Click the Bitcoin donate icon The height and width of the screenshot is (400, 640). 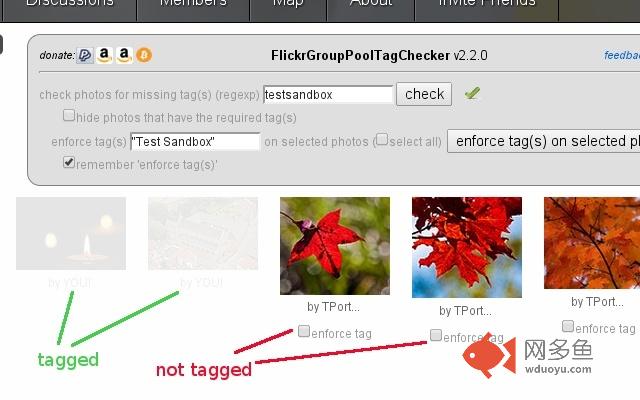click(x=144, y=55)
